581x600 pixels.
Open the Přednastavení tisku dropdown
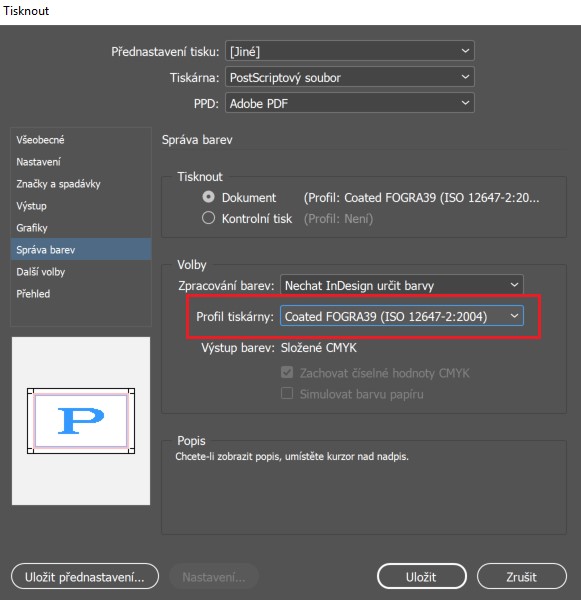point(349,51)
